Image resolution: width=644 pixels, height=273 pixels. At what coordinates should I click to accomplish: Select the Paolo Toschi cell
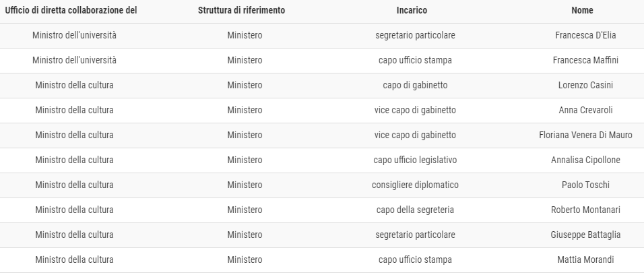click(x=585, y=185)
